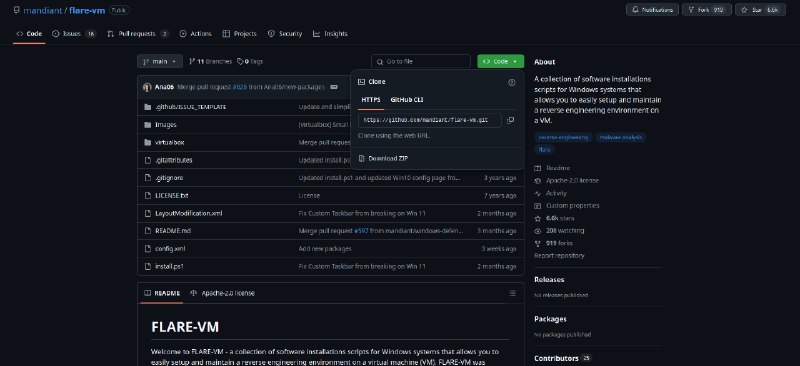
Task: Focus the Go to file search field
Action: coord(421,61)
